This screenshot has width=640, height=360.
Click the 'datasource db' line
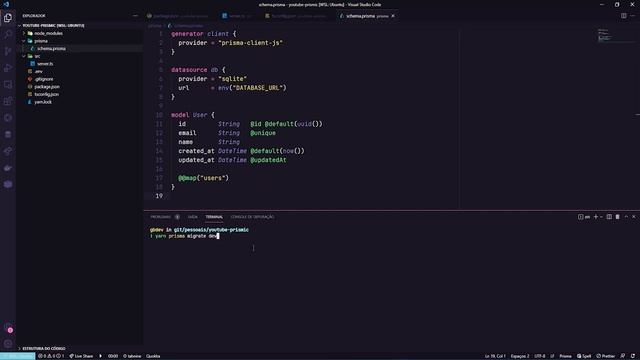198,70
